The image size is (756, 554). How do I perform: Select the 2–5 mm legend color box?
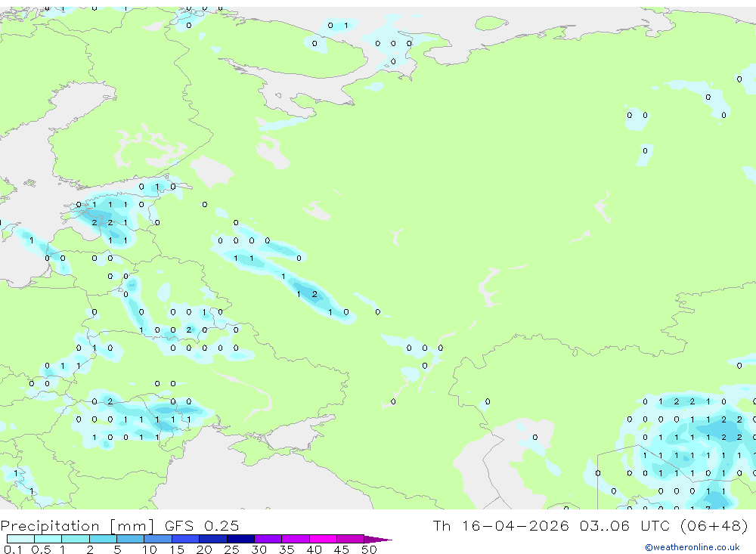click(x=103, y=539)
